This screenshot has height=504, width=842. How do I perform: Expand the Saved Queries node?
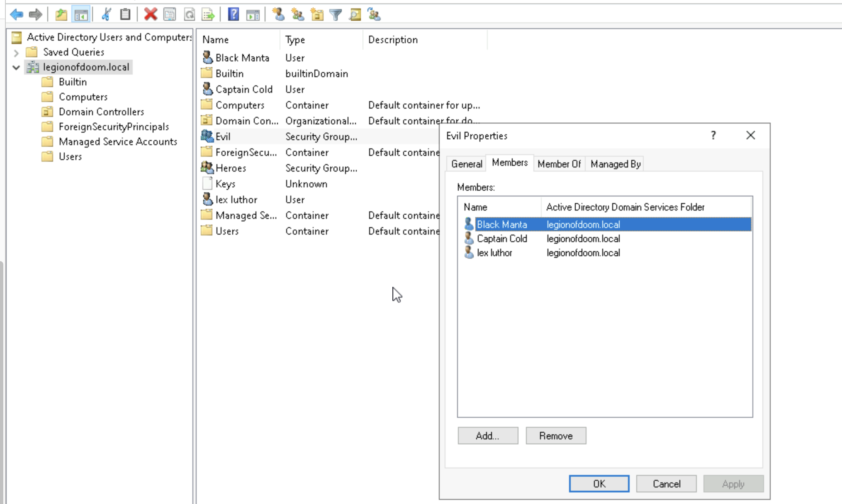16,53
